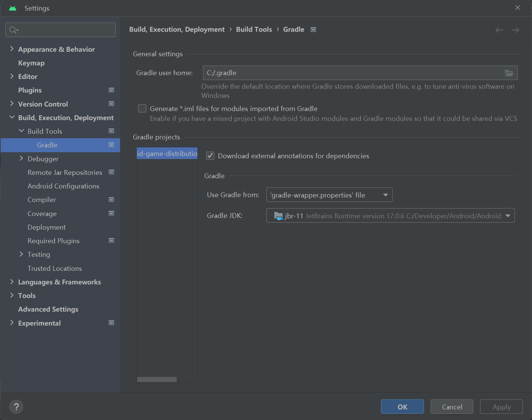The width and height of the screenshot is (532, 420).
Task: Click the project-level icon next to Required Plugins
Action: click(x=111, y=240)
